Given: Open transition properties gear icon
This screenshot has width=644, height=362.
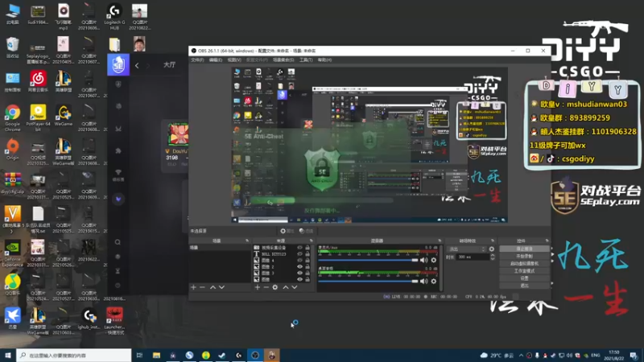Looking at the screenshot, I should point(492,249).
